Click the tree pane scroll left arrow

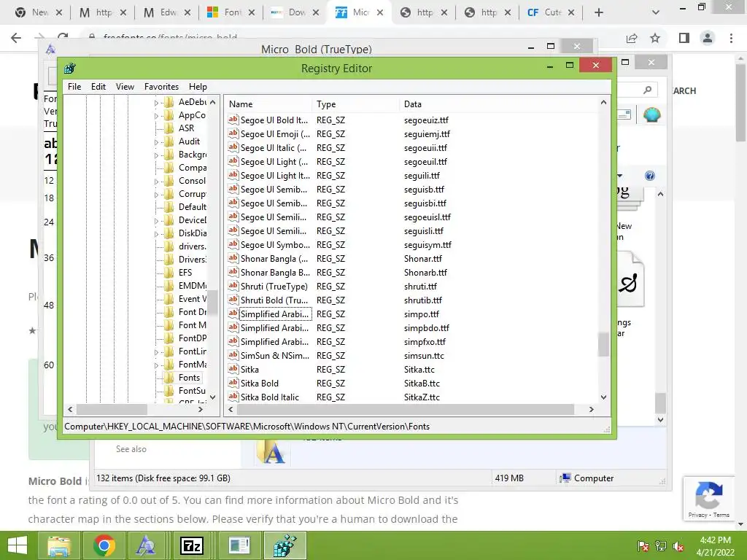coord(71,409)
